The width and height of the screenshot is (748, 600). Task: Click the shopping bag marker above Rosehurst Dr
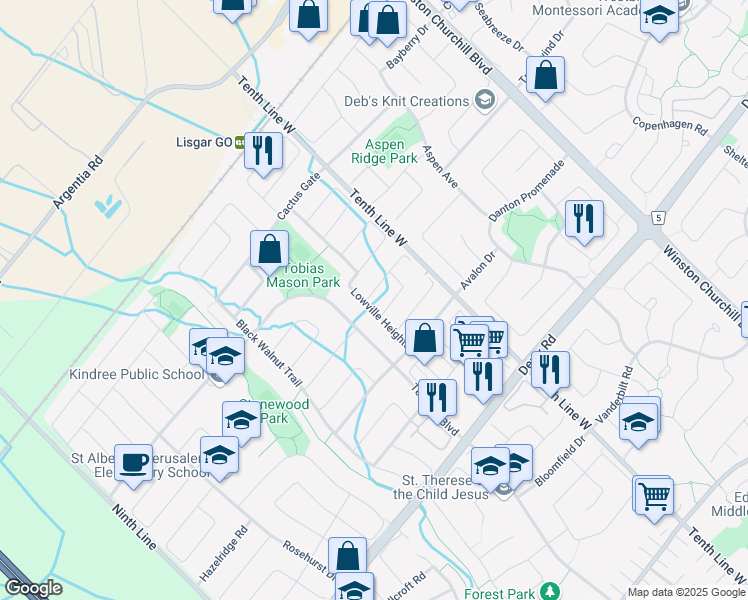347,556
